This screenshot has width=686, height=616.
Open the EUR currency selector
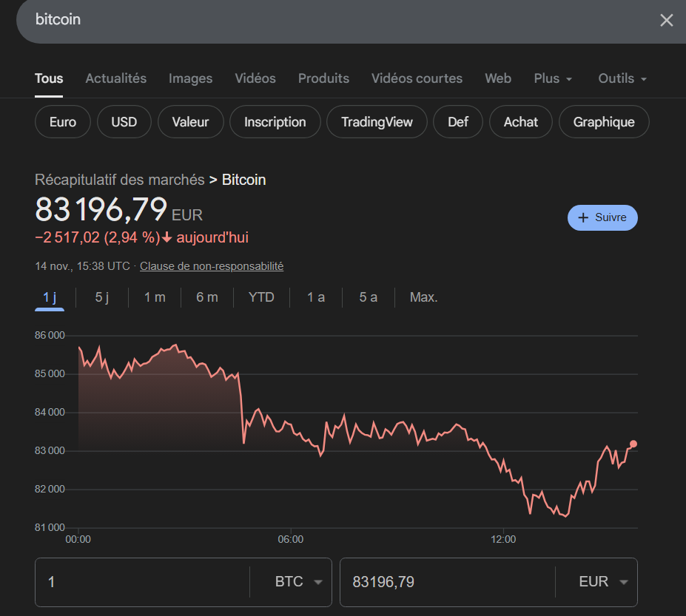[603, 582]
